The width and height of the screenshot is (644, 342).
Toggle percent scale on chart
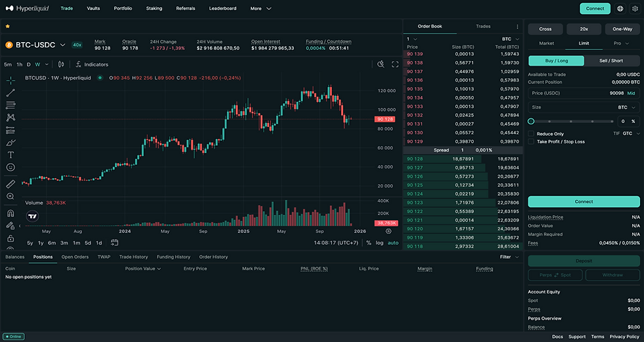pyautogui.click(x=369, y=243)
